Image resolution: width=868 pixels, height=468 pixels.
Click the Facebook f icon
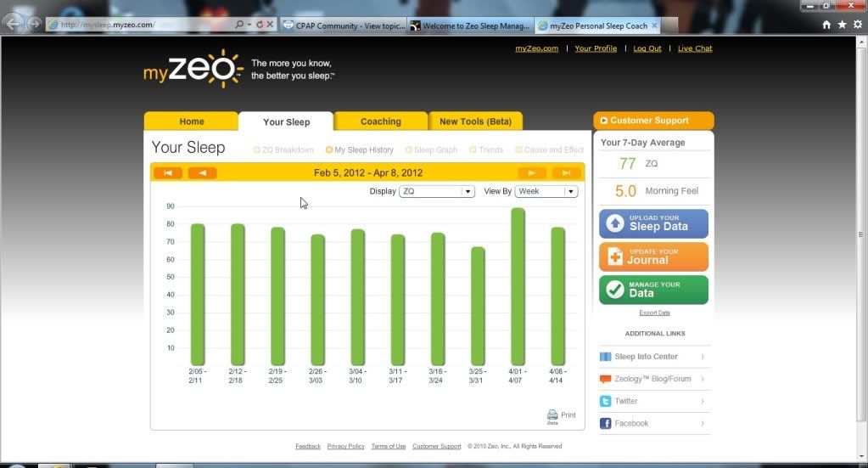[x=606, y=423]
